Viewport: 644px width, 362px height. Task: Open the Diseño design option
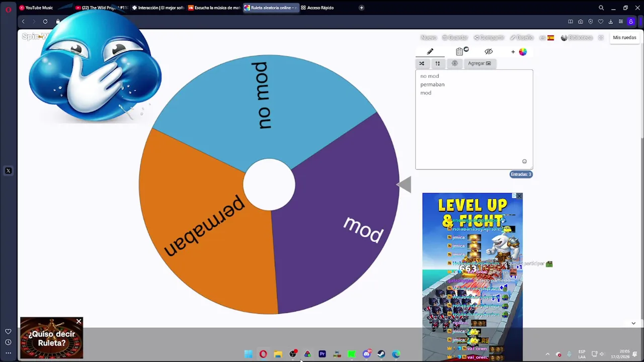(x=522, y=38)
